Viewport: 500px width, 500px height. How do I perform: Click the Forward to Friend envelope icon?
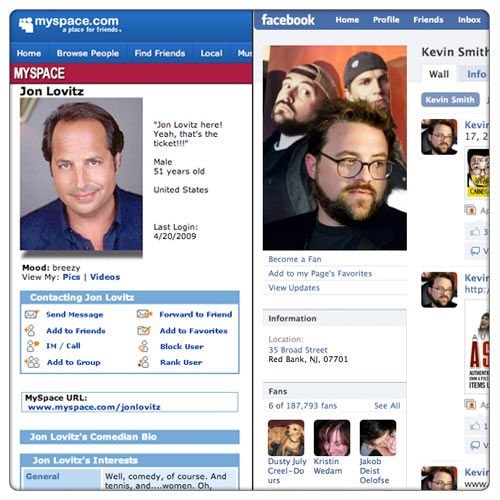[x=144, y=314]
